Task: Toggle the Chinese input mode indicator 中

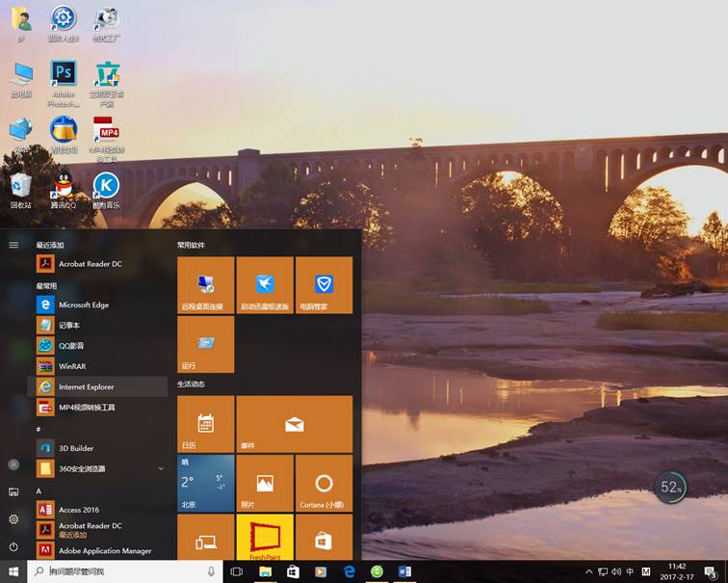Action: point(631,571)
